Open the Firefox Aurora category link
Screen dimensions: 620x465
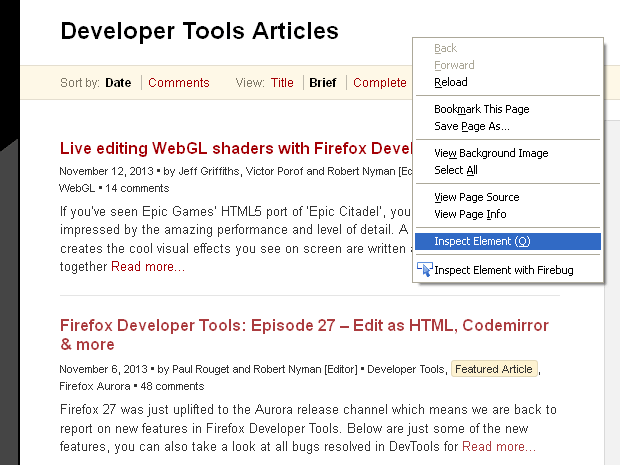(95, 386)
